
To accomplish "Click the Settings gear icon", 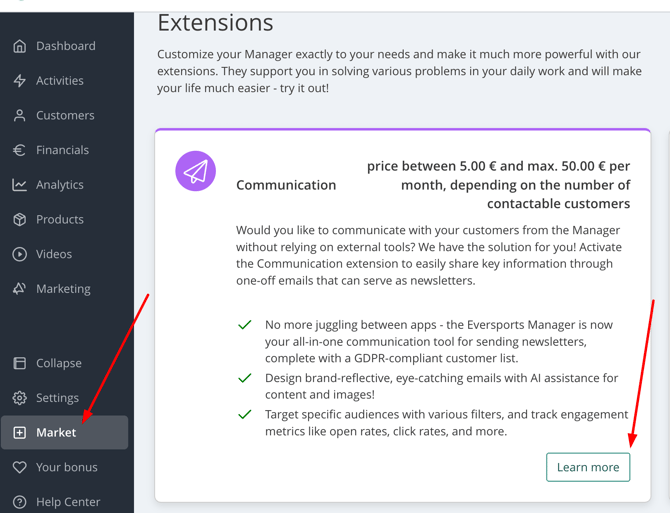I will click(x=20, y=398).
